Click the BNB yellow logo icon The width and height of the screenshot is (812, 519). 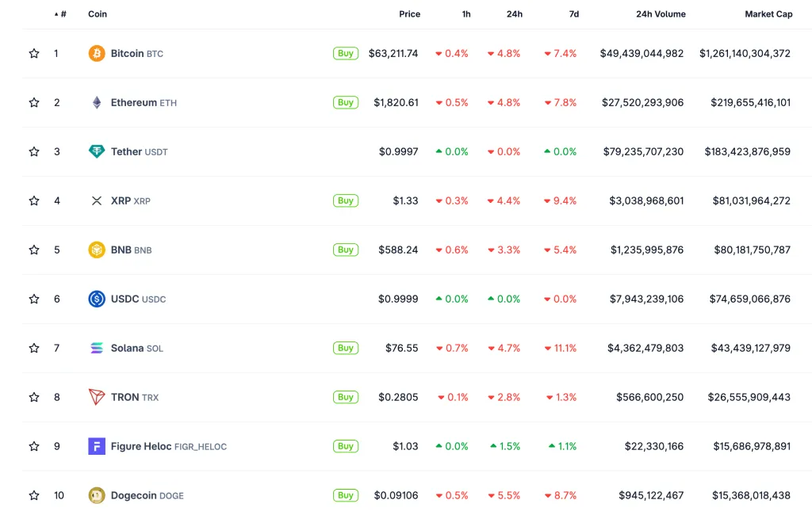[97, 250]
